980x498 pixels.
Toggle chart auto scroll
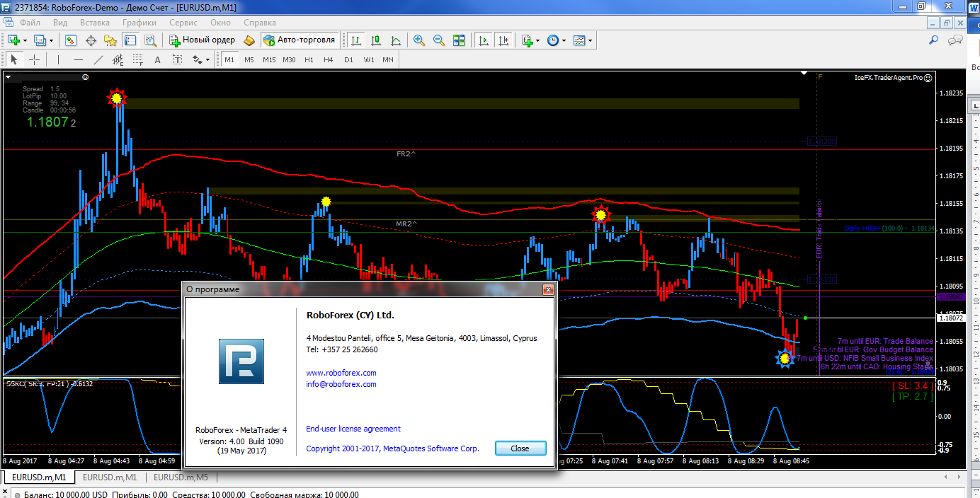click(x=484, y=40)
